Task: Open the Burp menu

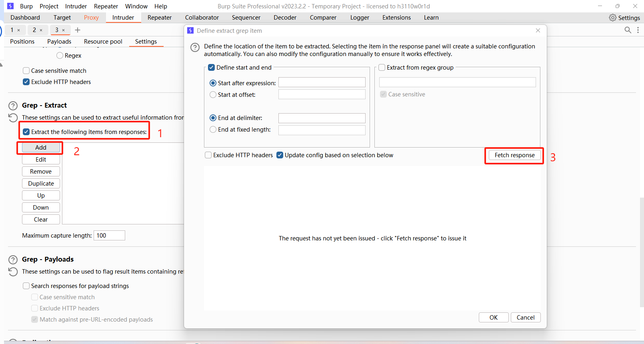Action: click(26, 6)
